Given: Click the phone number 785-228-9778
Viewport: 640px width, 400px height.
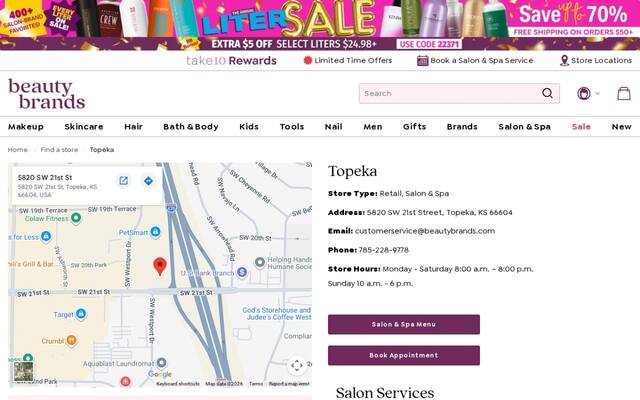Looking at the screenshot, I should click(383, 250).
